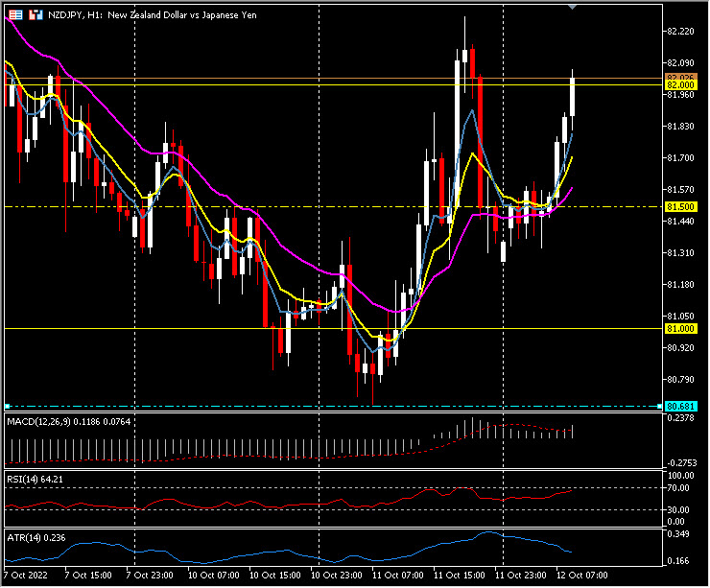The image size is (710, 588).
Task: Click the RSI 70.00 level scale value
Action: click(x=679, y=489)
